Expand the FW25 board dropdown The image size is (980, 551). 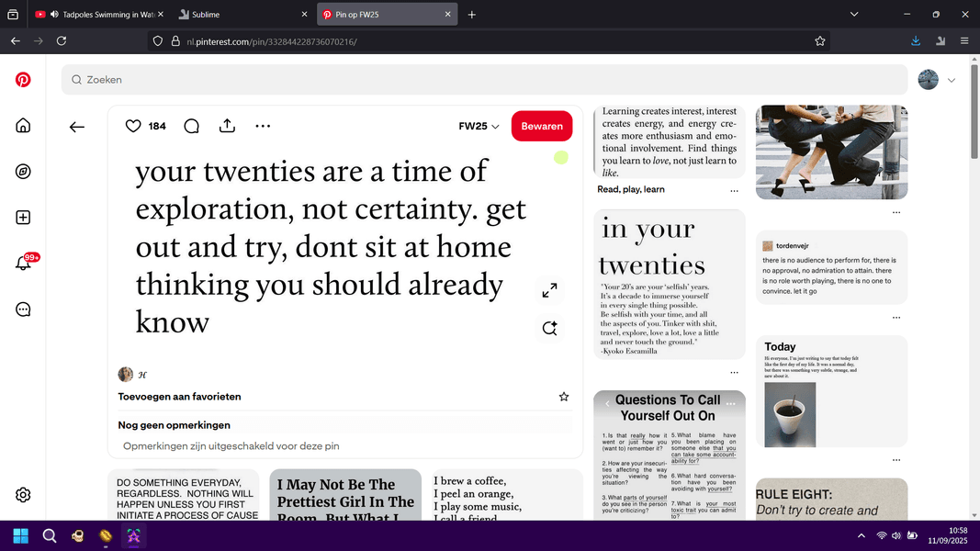[479, 126]
